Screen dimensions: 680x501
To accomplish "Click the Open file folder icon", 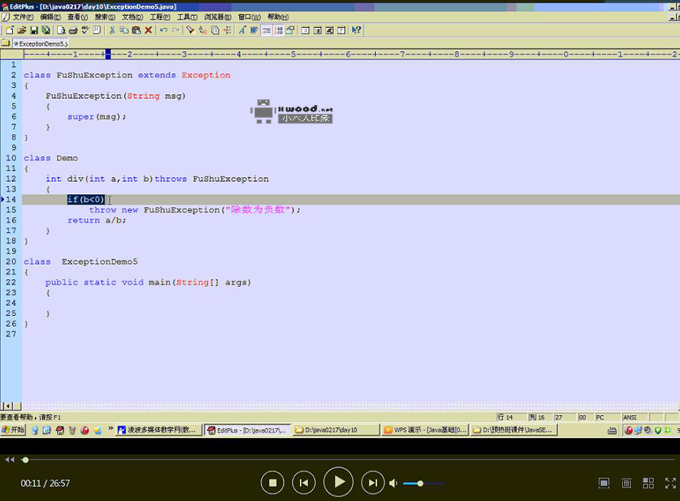I will (x=22, y=30).
